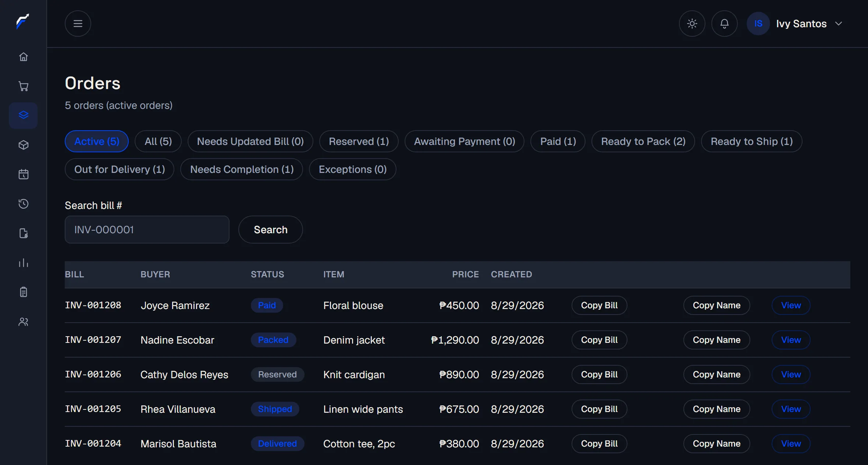This screenshot has width=868, height=465.
Task: Click the BUYER column header
Action: pos(155,274)
